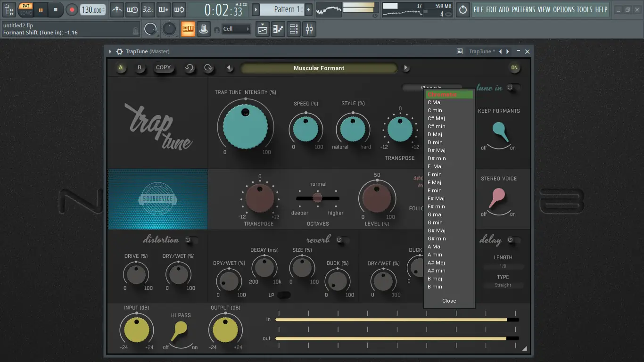Go to previous TrapTune preset arrow

pyautogui.click(x=230, y=68)
